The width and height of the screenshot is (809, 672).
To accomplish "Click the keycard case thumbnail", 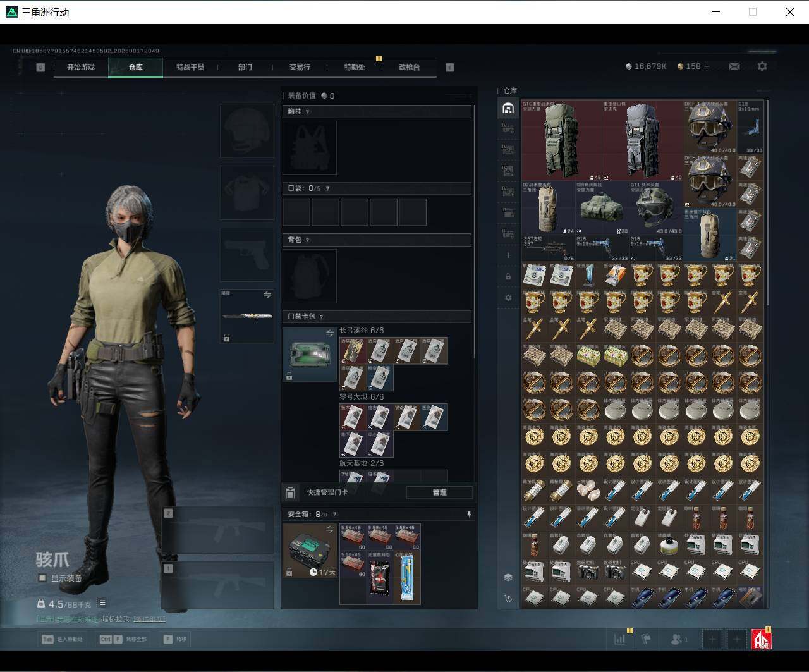I will click(310, 355).
